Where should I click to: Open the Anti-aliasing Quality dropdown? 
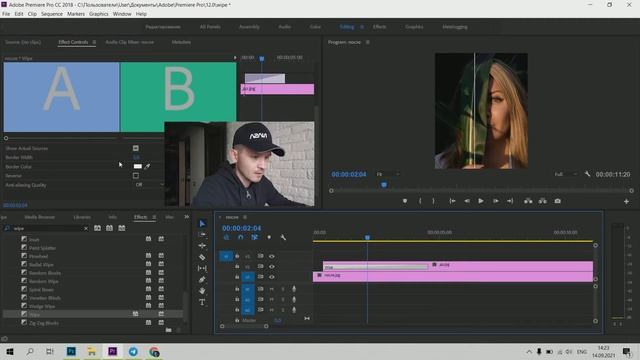[x=149, y=184]
